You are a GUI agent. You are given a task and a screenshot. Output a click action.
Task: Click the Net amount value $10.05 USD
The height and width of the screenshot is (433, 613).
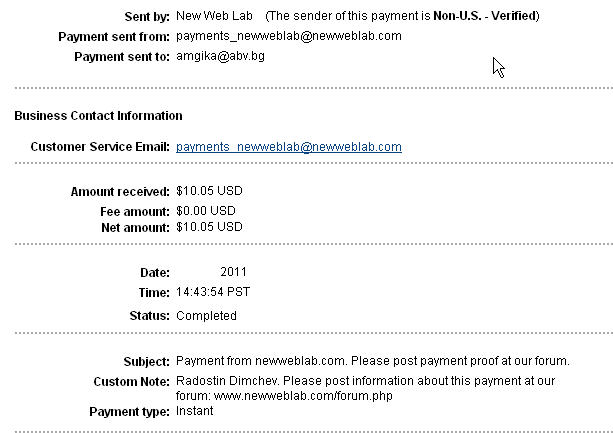(x=209, y=227)
